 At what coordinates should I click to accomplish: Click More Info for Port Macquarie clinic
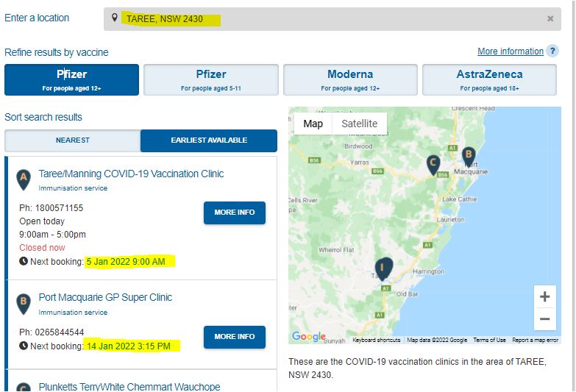point(235,337)
